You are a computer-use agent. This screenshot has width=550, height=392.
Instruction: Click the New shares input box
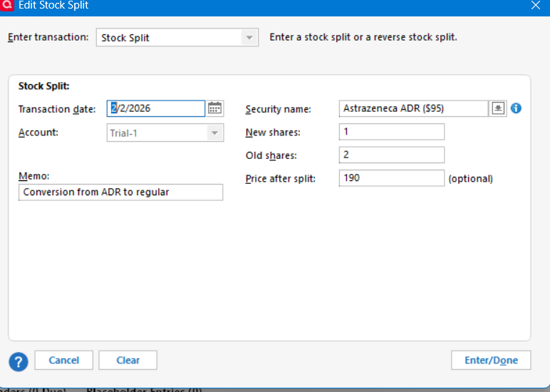392,132
